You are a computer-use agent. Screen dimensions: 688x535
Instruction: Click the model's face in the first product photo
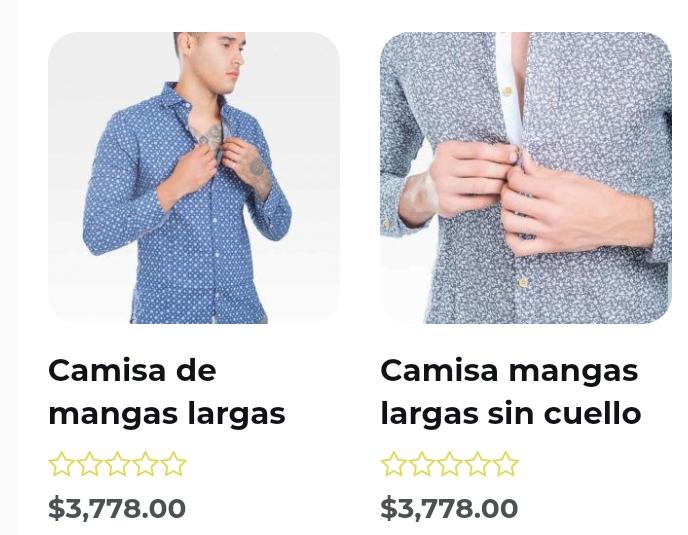coord(229,61)
